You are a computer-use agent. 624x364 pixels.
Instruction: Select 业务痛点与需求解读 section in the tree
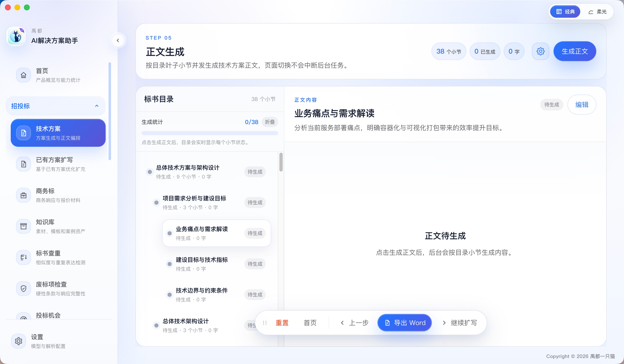click(217, 233)
